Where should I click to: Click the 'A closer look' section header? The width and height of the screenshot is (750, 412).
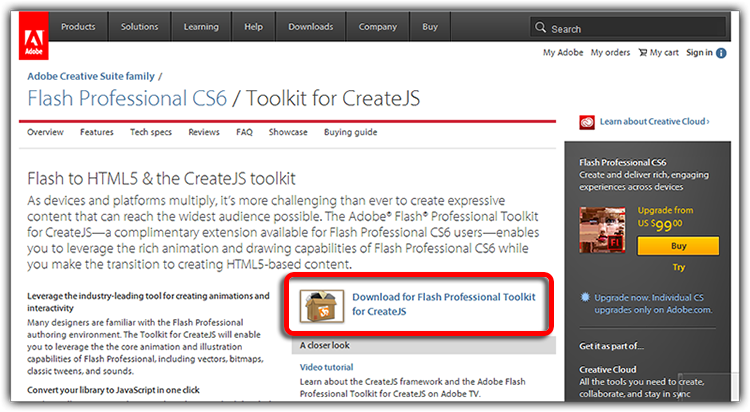pyautogui.click(x=424, y=345)
